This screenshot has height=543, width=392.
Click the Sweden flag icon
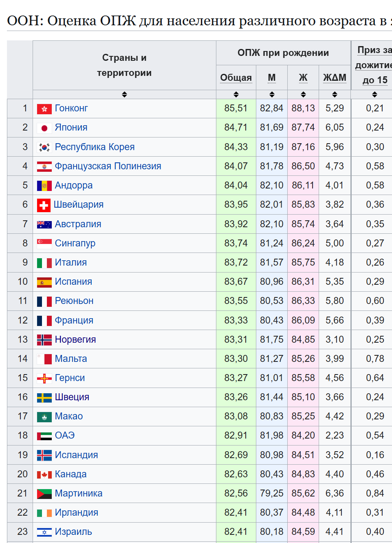click(x=44, y=398)
